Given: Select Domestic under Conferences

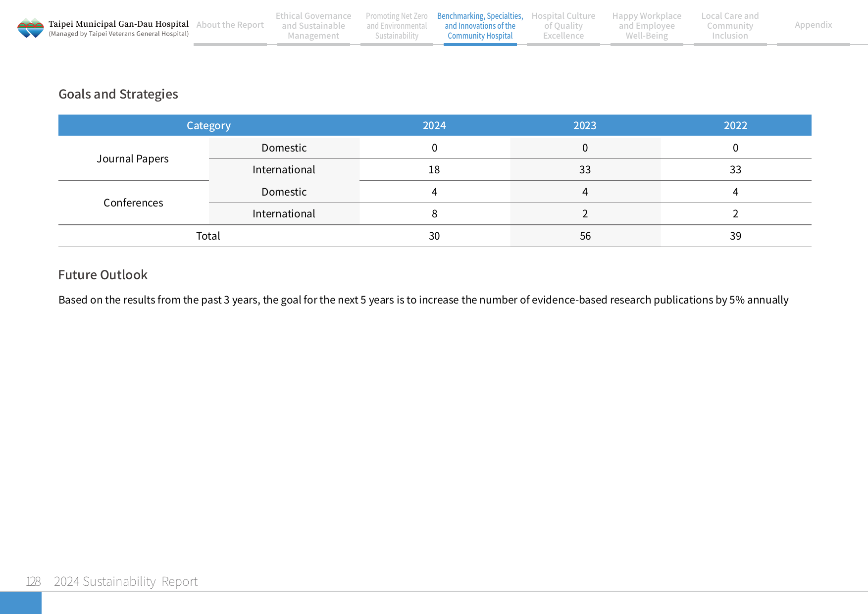Looking at the screenshot, I should point(284,192).
